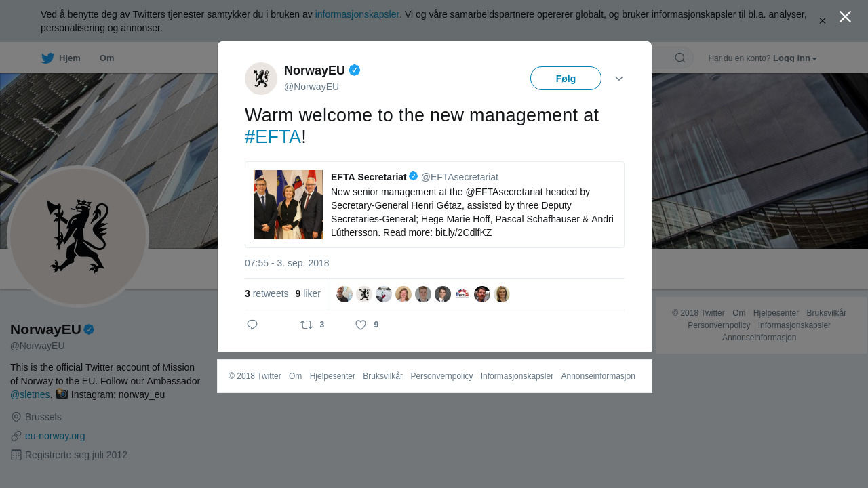Dismiss the cookie notice small X
The height and width of the screenshot is (488, 868).
click(822, 21)
